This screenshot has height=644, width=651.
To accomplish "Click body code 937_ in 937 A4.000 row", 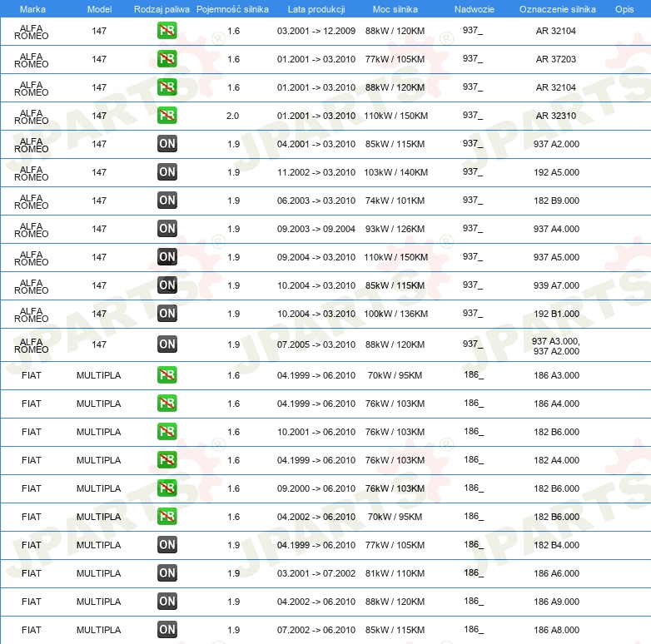I will (473, 228).
